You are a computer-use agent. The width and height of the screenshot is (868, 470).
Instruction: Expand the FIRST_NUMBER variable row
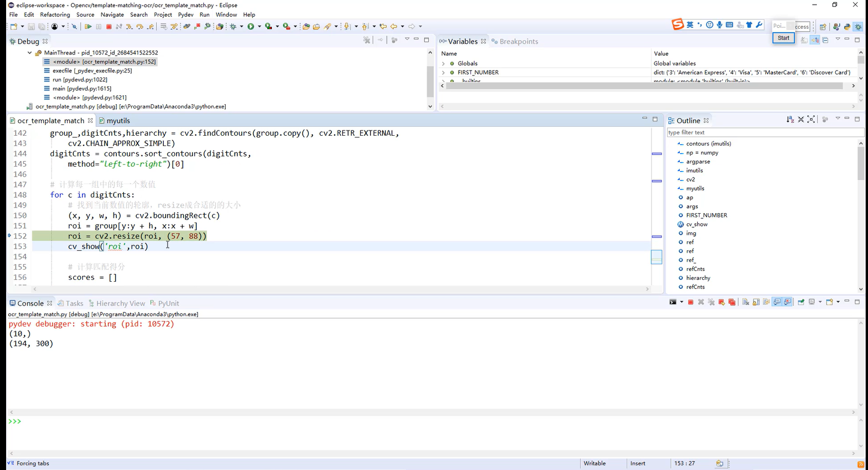click(x=443, y=72)
